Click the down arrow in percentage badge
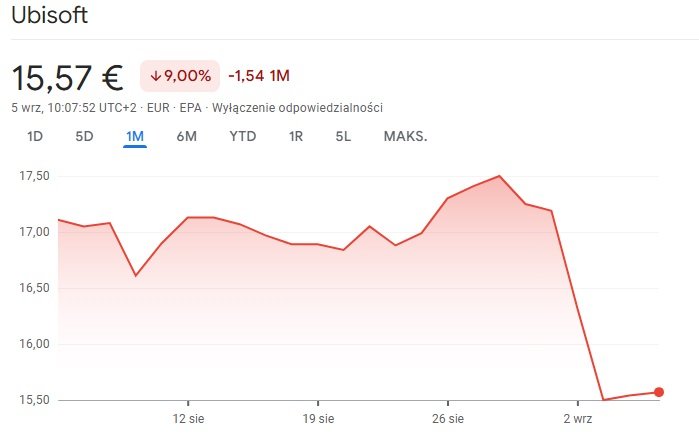This screenshot has height=438, width=699. (x=156, y=76)
